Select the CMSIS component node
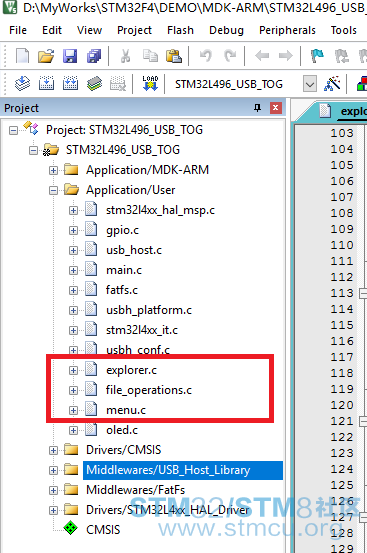 [x=103, y=530]
